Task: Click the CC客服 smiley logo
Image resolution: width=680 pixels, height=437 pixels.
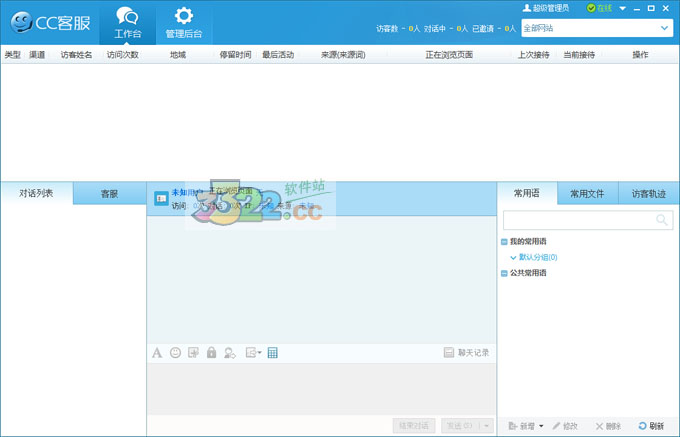Action: tap(21, 22)
